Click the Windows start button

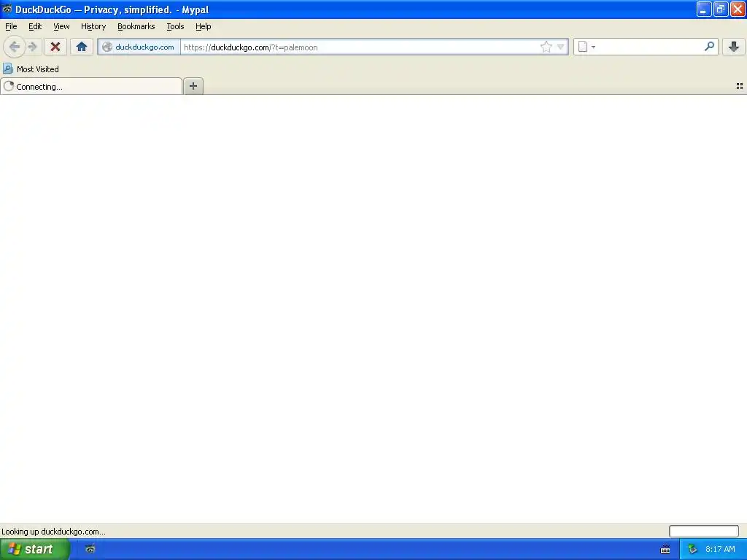(x=35, y=549)
